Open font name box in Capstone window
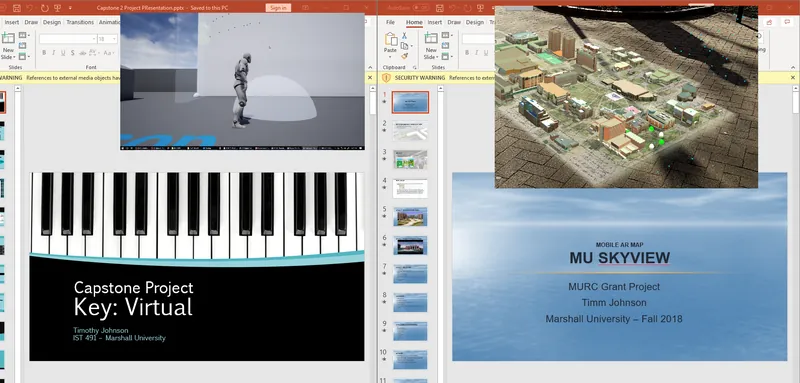 67,39
